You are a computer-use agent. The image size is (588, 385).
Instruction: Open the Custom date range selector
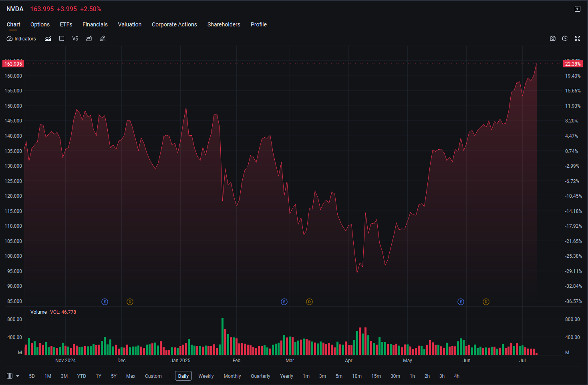pos(153,376)
